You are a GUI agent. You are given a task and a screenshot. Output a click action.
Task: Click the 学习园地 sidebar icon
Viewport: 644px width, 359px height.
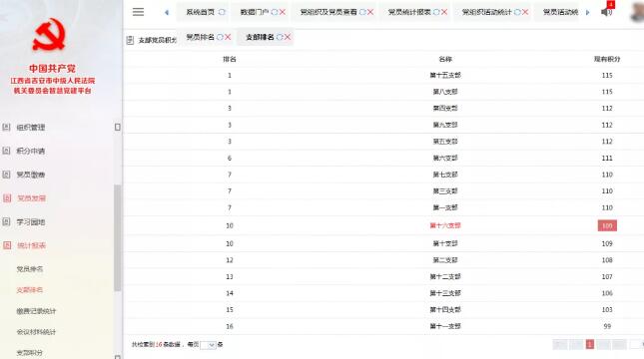[6, 222]
